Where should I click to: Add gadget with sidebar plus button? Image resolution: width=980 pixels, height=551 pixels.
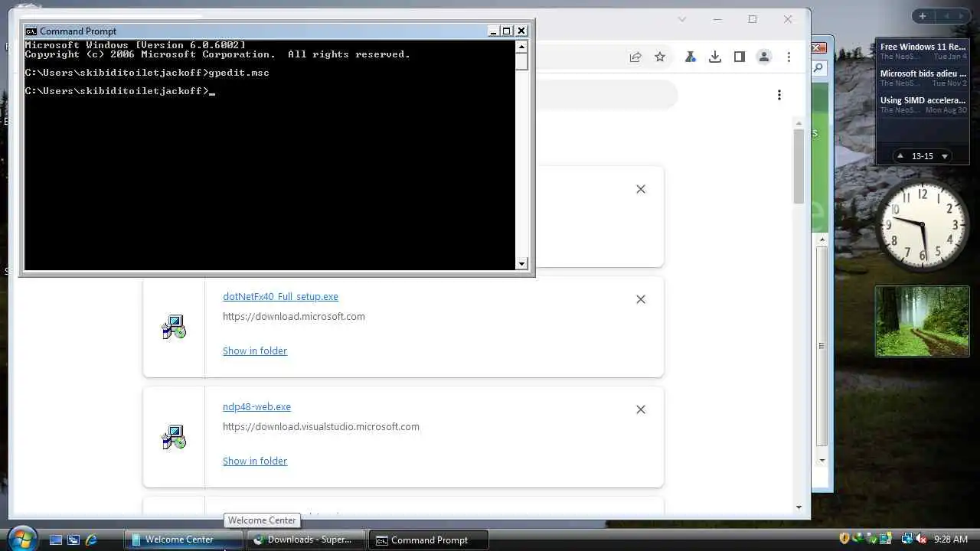tap(923, 16)
